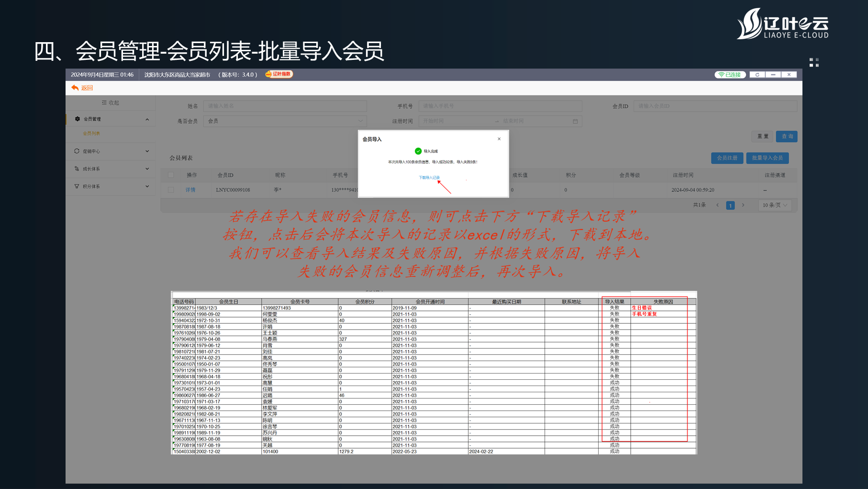Click the 促销中心 circular icon
The height and width of the screenshot is (489, 868).
coord(77,151)
